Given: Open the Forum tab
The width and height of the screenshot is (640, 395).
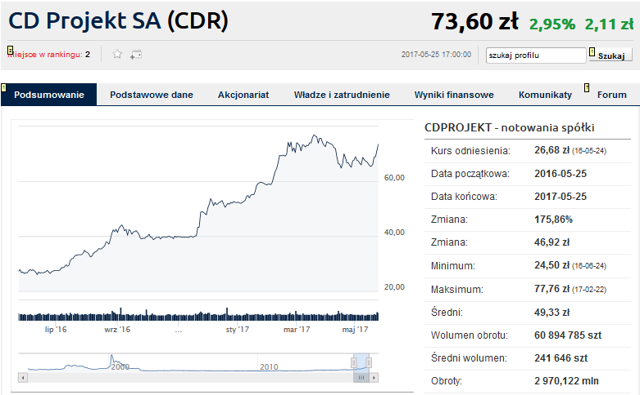Looking at the screenshot, I should click(611, 95).
